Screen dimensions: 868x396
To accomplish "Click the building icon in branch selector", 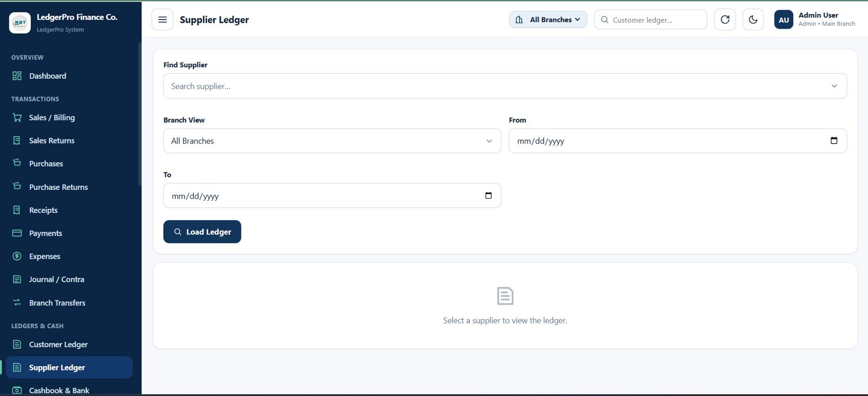I will tap(519, 20).
